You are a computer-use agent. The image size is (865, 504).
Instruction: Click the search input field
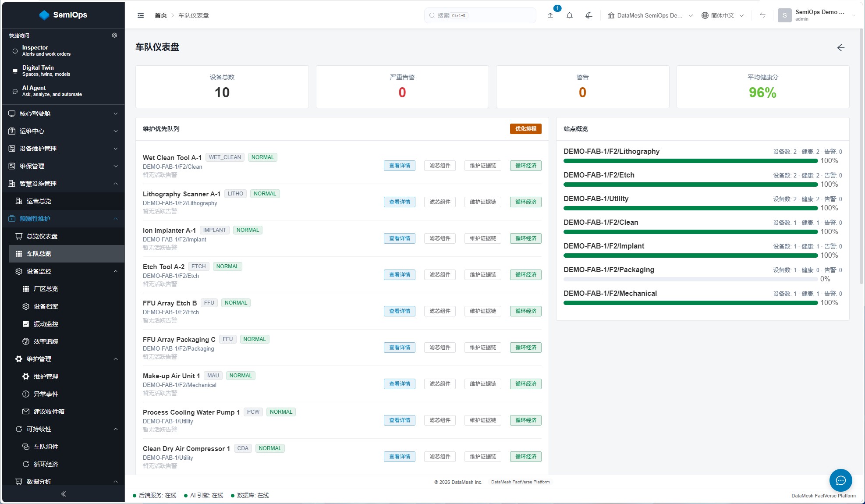coord(480,15)
